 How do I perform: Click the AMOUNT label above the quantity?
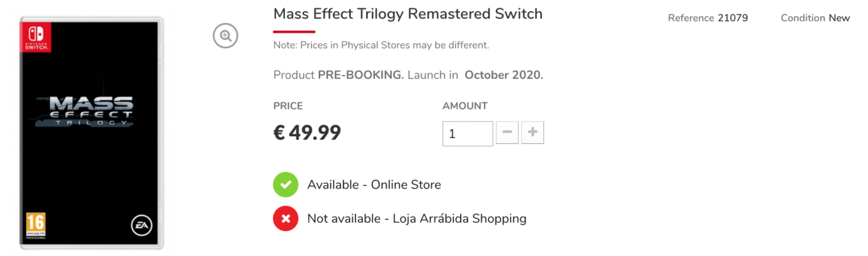[x=465, y=106]
